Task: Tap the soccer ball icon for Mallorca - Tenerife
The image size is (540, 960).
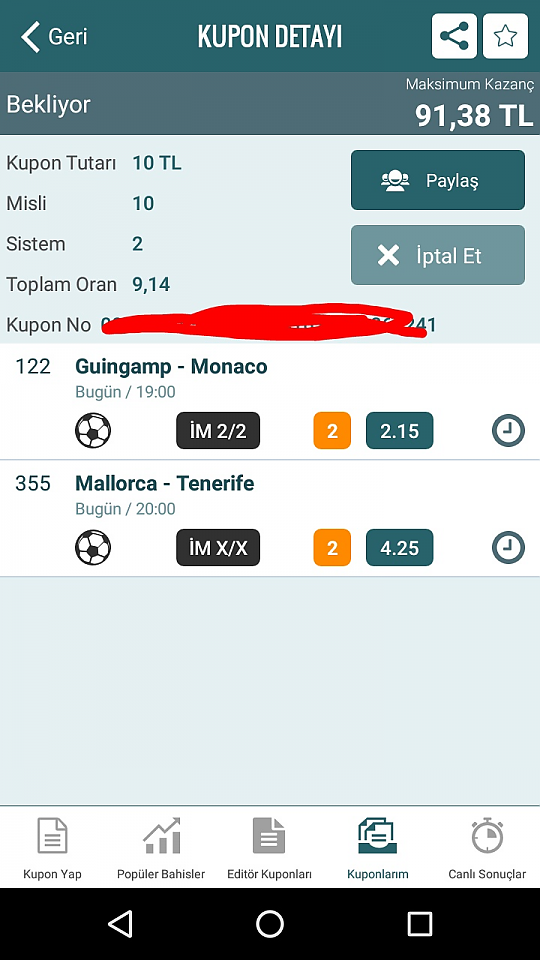Action: 93,547
